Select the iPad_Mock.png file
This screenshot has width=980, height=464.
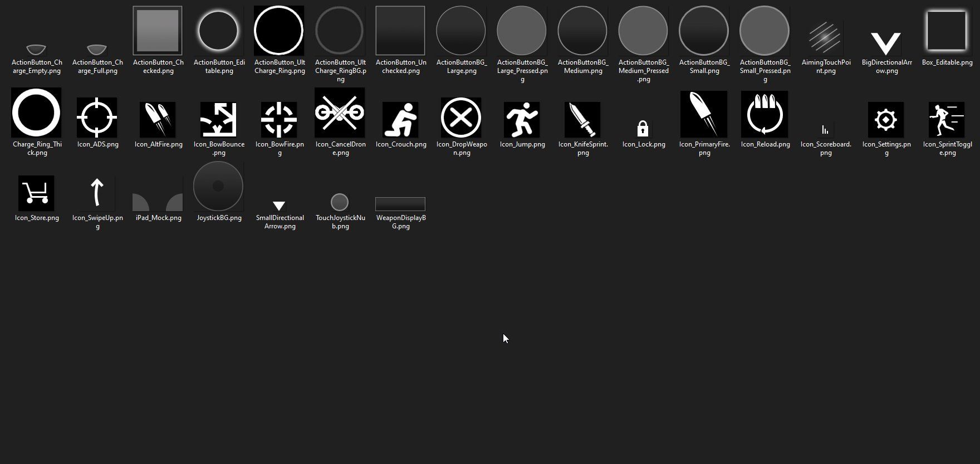click(x=158, y=202)
